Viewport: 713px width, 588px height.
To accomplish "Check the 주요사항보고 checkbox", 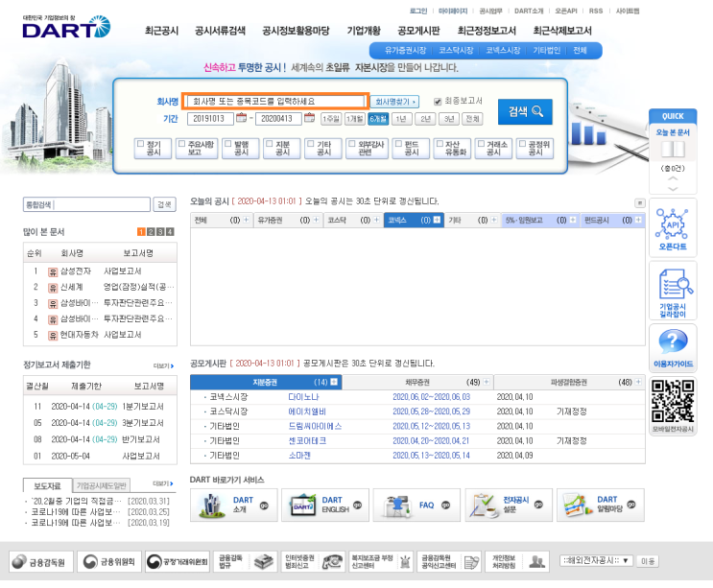I will tap(182, 144).
